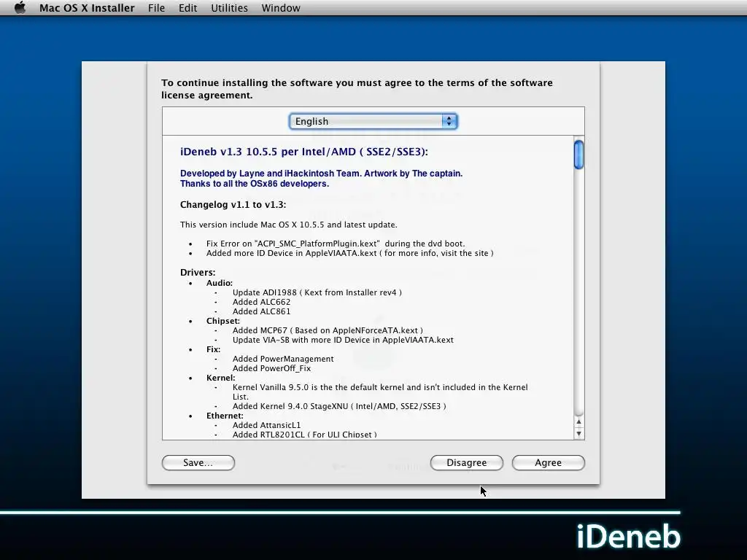Click the 'Drivers:' heading
Viewport: 747px width, 560px height.
point(198,273)
